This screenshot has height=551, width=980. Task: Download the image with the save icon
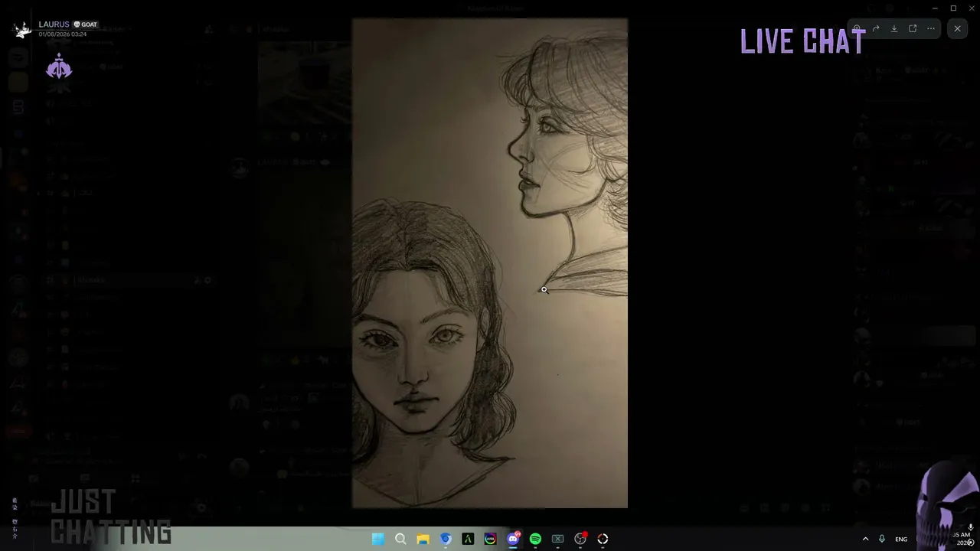(x=894, y=29)
